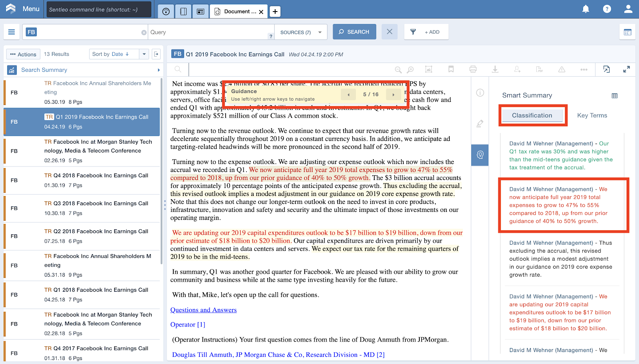
Task: Switch to Key Terms tab
Action: (x=592, y=115)
